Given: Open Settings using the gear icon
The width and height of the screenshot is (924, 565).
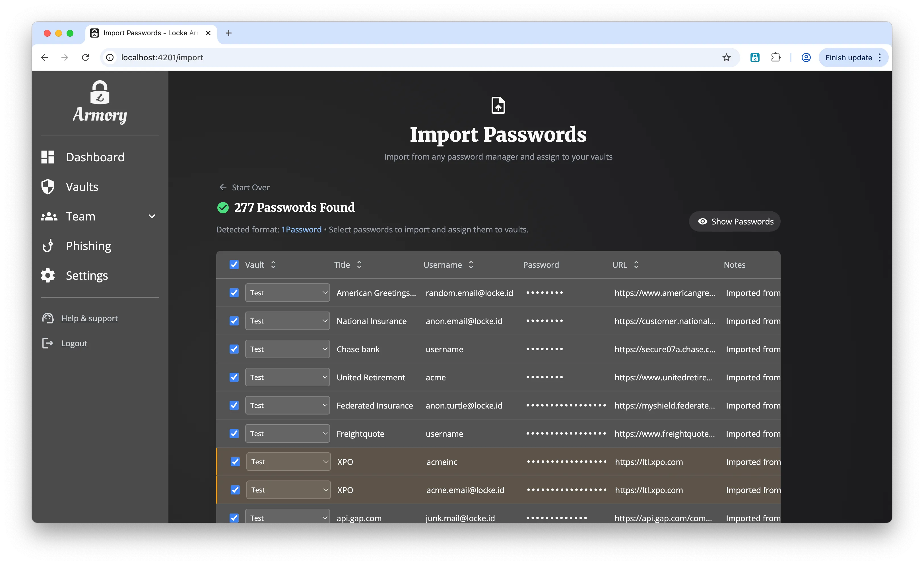Looking at the screenshot, I should coord(48,275).
